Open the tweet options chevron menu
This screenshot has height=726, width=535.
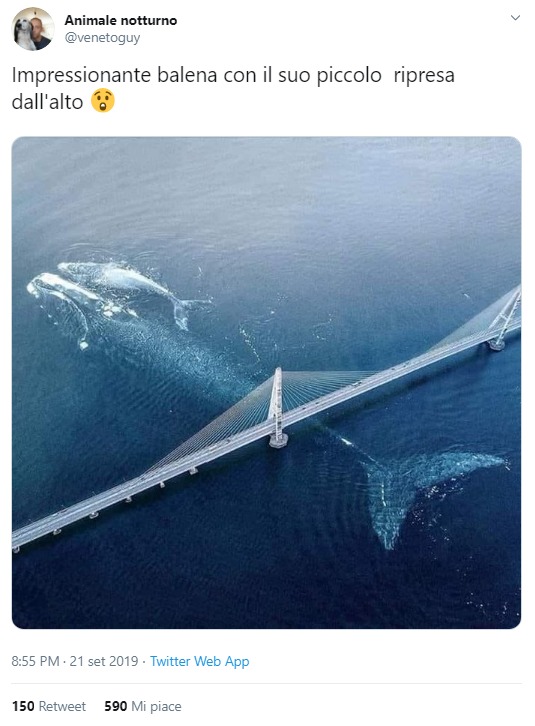click(515, 18)
